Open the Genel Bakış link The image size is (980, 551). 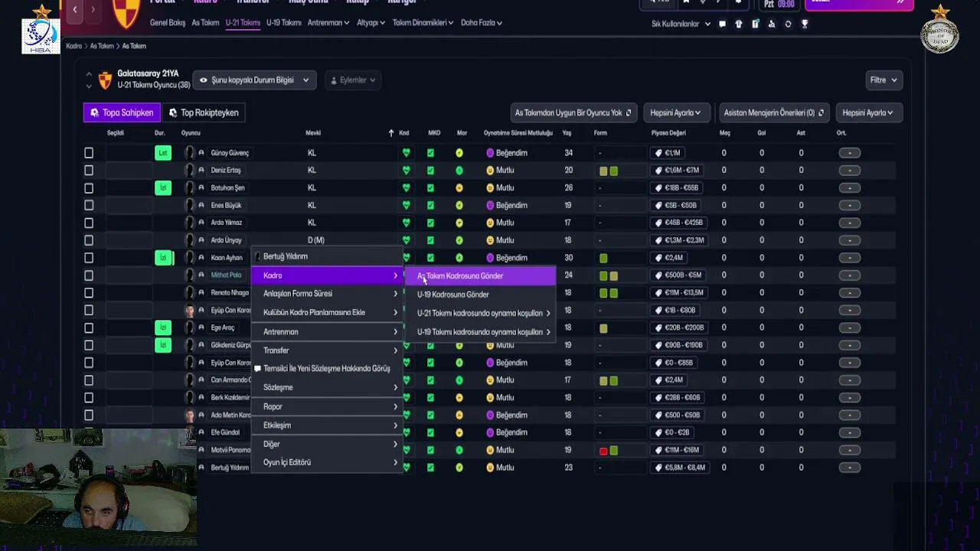(x=168, y=23)
